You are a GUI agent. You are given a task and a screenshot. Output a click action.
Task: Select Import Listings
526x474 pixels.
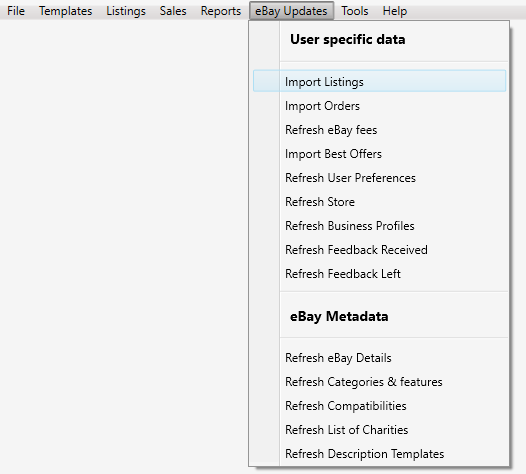click(x=379, y=81)
